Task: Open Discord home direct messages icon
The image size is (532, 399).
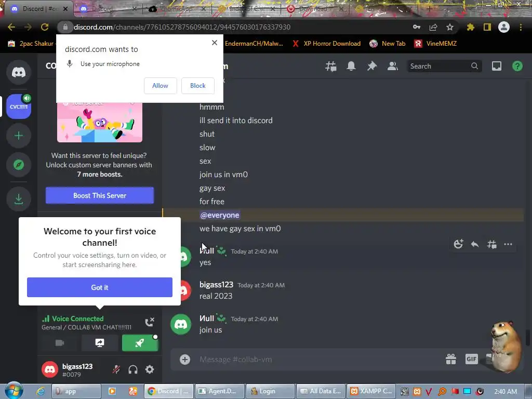Action: (19, 72)
